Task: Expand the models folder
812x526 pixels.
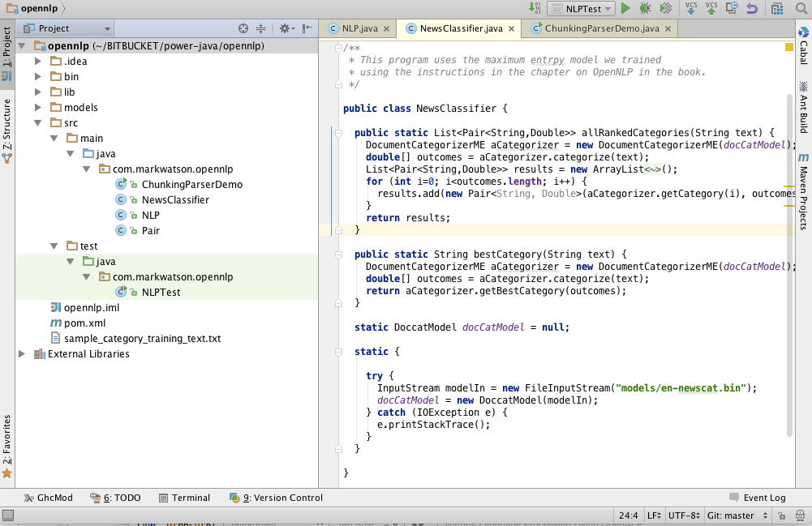Action: coord(37,107)
